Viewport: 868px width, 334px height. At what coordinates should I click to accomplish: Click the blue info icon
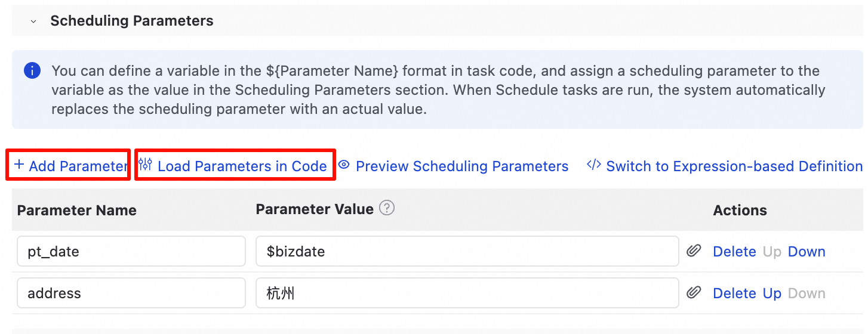(32, 72)
